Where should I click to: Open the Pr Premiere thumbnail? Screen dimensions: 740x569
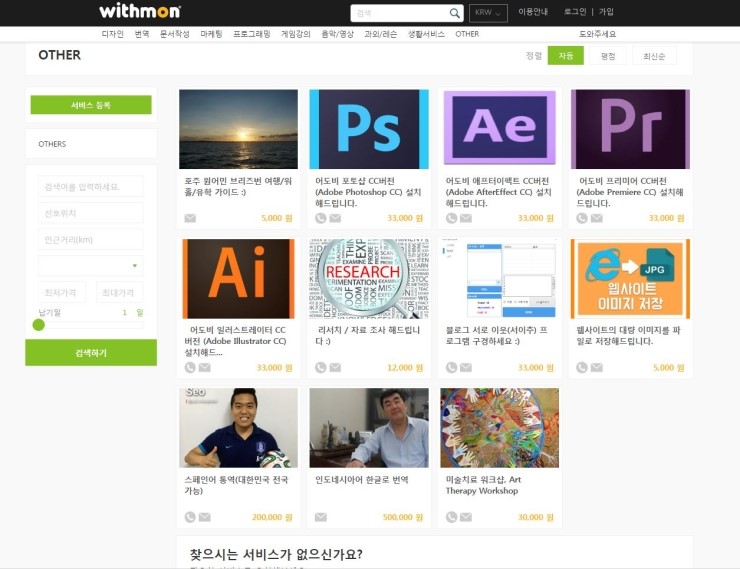point(631,129)
